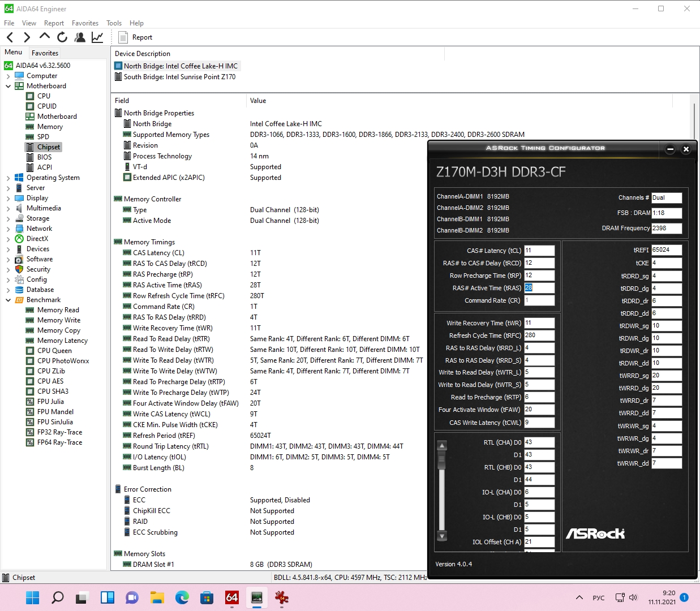Image resolution: width=700 pixels, height=611 pixels.
Task: Open Windows Search from taskbar
Action: click(58, 597)
